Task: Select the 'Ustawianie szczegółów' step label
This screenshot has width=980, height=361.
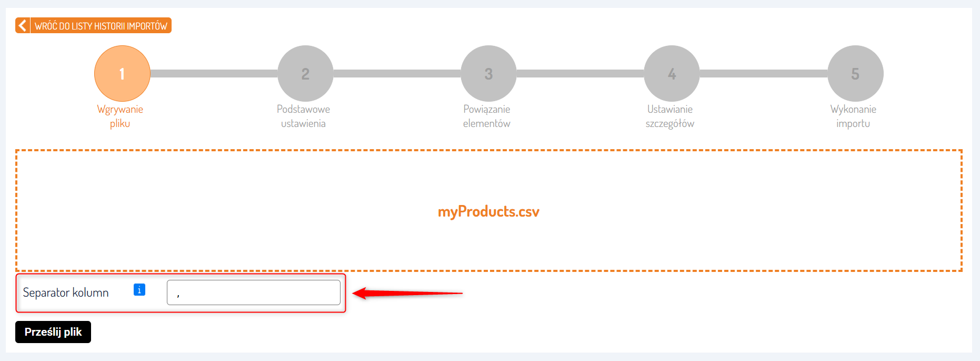Action: pos(670,116)
